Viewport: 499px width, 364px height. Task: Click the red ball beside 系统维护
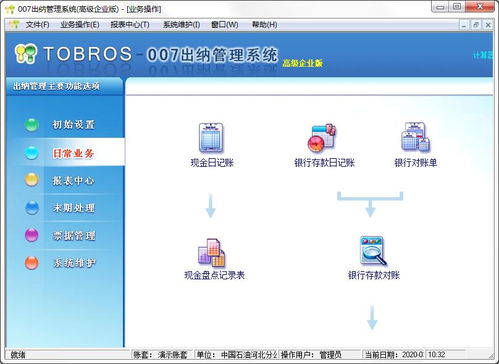tap(32, 263)
